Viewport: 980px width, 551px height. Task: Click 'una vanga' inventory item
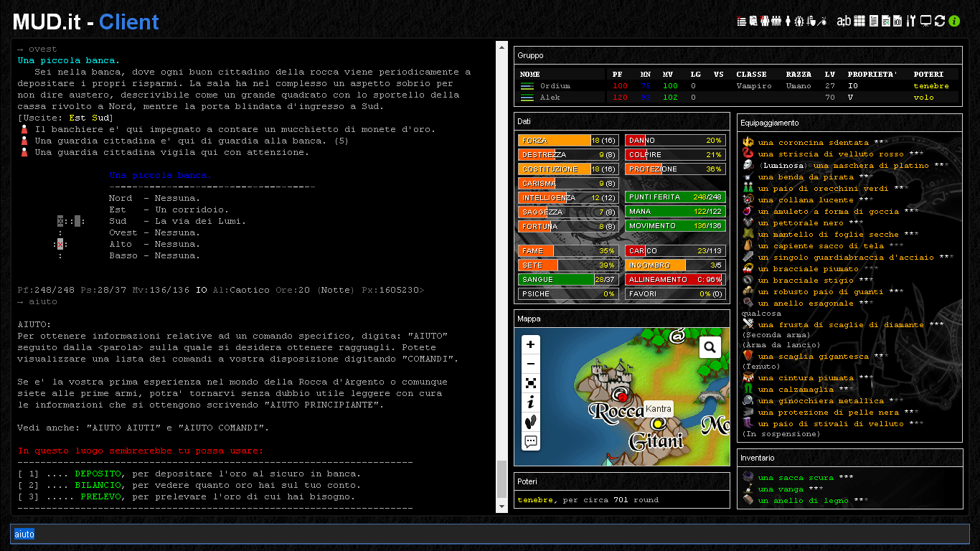pos(781,489)
